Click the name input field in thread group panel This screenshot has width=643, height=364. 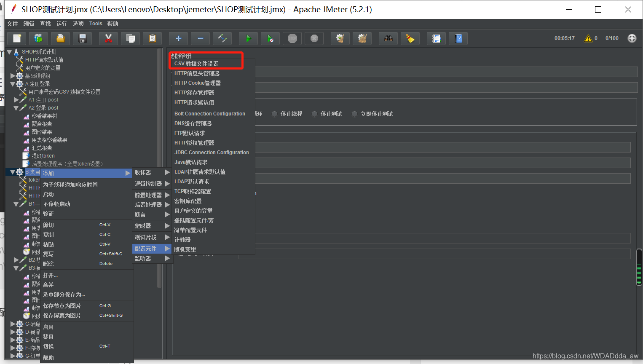[x=447, y=72]
